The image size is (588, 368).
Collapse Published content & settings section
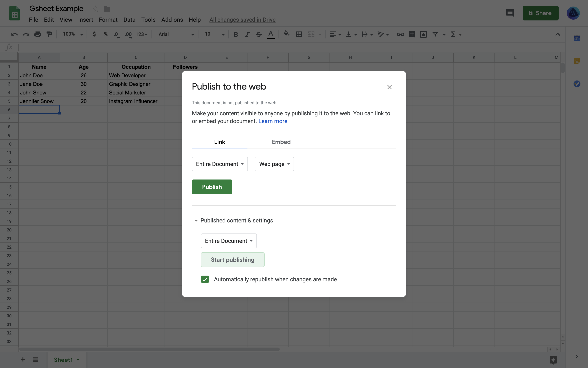click(x=196, y=221)
